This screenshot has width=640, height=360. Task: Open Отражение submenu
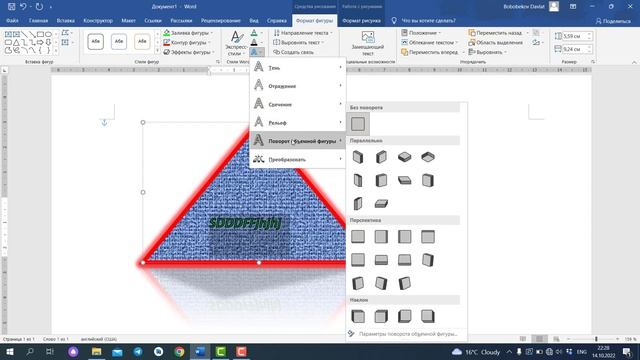pyautogui.click(x=298, y=86)
